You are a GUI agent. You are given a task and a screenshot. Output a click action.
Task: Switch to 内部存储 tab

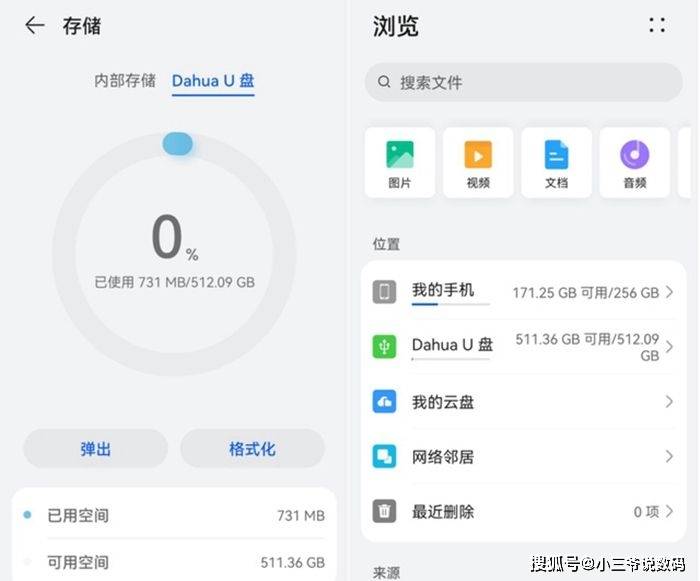click(125, 80)
